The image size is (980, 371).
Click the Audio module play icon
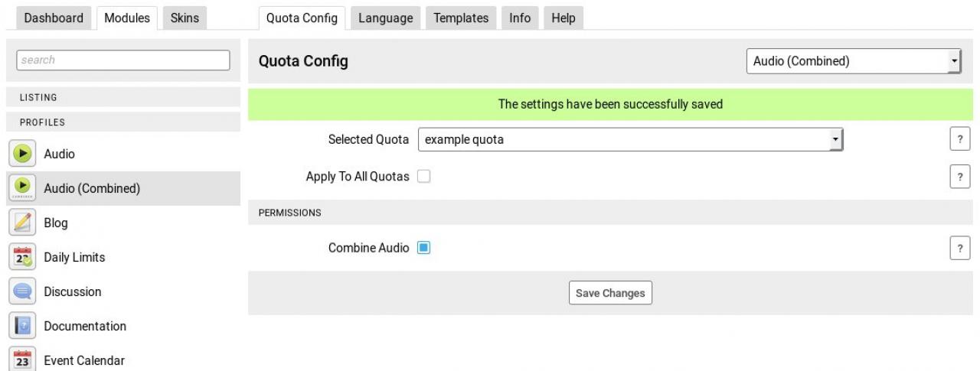coord(23,154)
